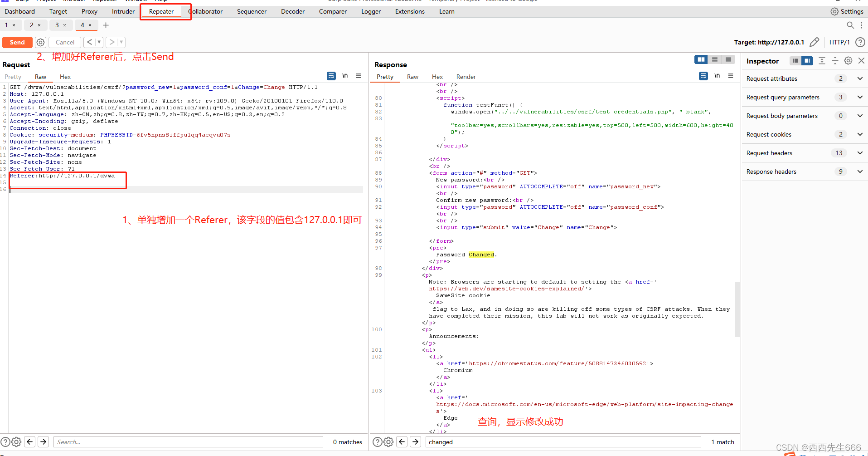Jump to next response search match
This screenshot has width=868, height=456.
click(416, 441)
